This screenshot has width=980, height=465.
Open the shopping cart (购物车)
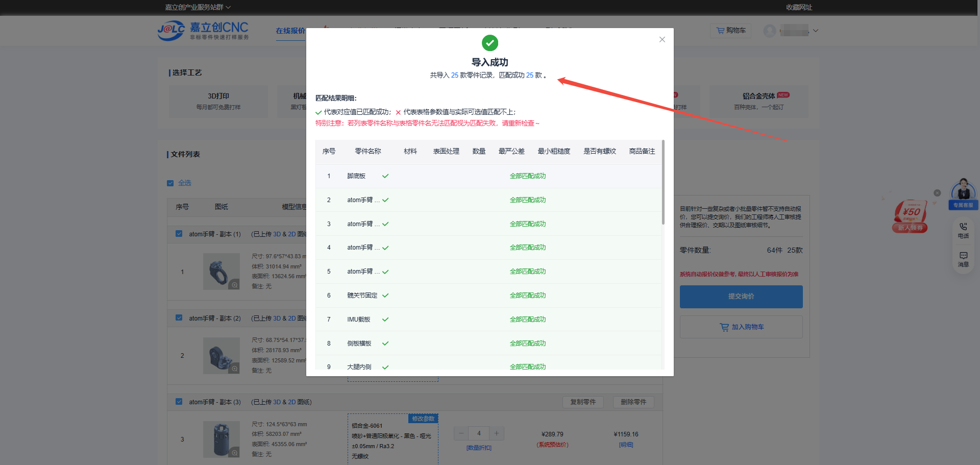click(730, 31)
